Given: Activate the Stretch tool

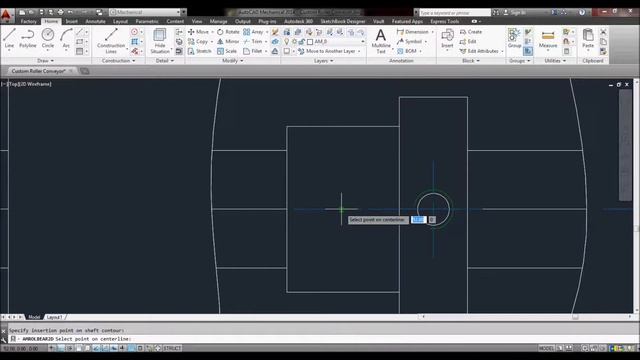Looking at the screenshot, I should pos(200,51).
